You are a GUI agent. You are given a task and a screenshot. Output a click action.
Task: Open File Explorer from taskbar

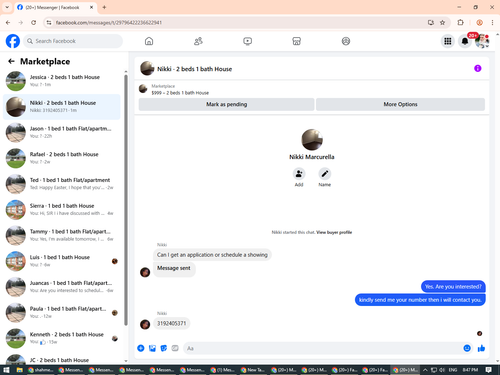20,370
